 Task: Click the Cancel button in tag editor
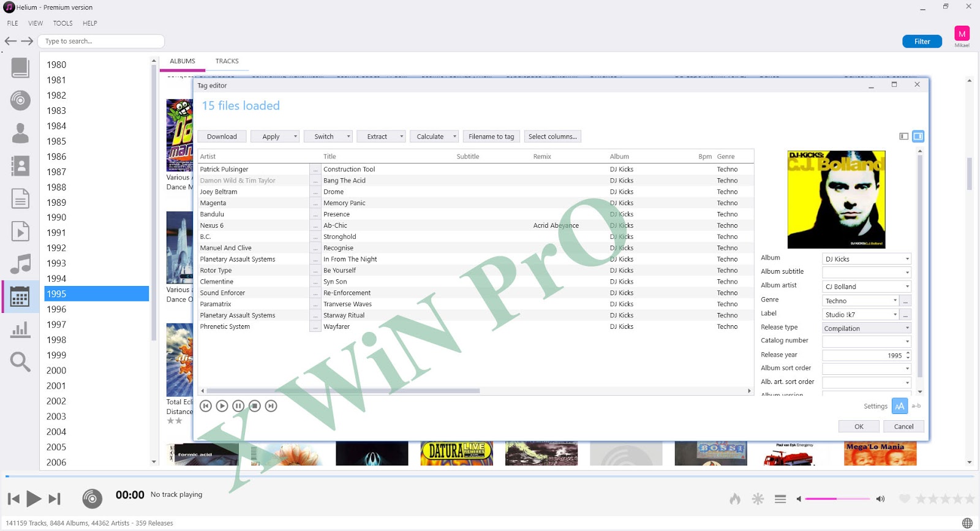click(903, 426)
